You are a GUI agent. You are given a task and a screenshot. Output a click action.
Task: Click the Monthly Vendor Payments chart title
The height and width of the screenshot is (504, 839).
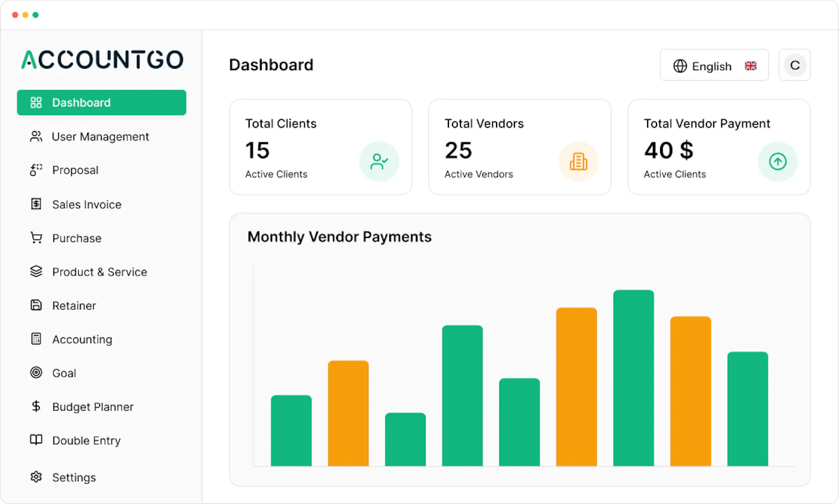coord(339,237)
